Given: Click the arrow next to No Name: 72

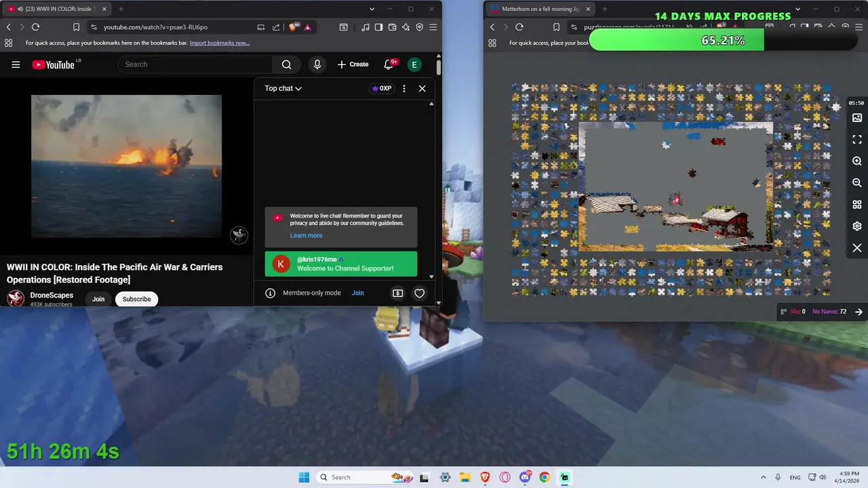Looking at the screenshot, I should [x=859, y=312].
